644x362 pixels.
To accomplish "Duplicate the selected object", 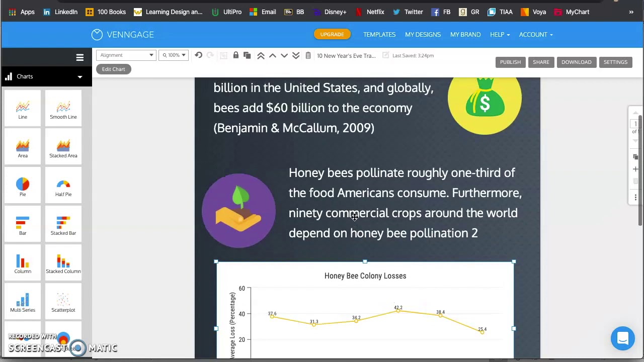I will point(247,55).
